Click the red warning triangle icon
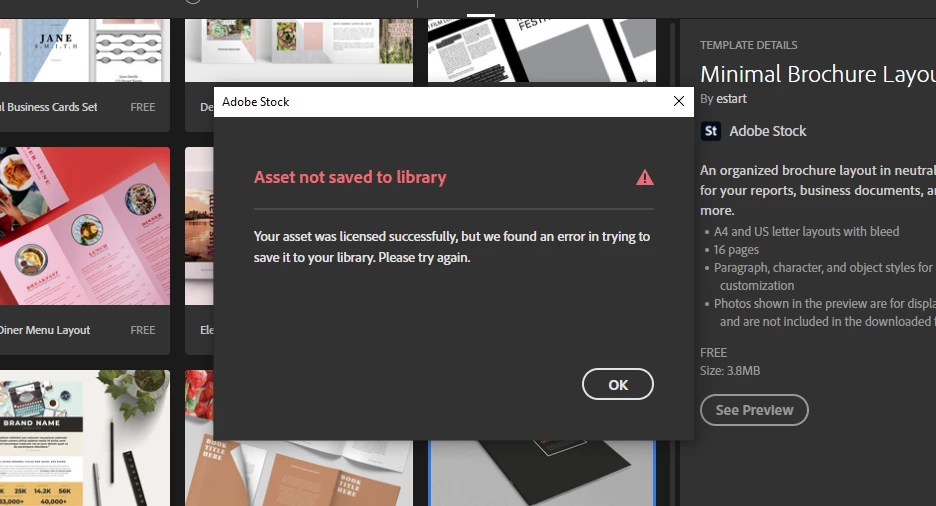 [645, 177]
